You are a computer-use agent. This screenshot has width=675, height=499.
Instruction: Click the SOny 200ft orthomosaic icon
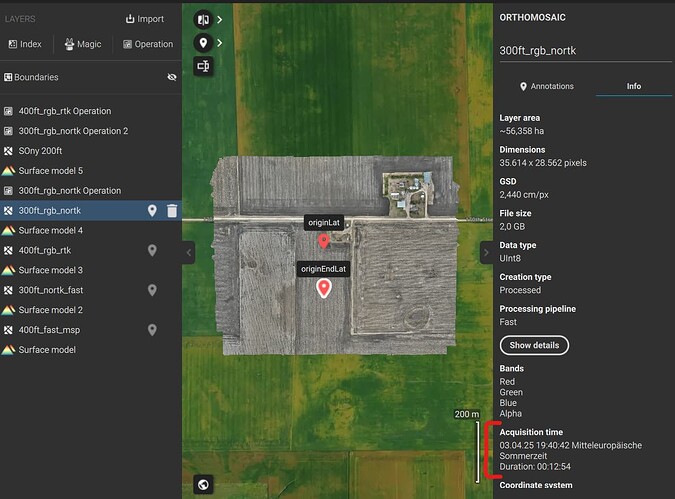(x=8, y=151)
